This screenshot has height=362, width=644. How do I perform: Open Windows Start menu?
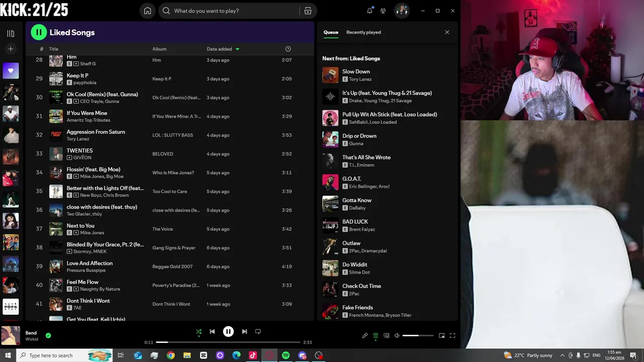8,355
